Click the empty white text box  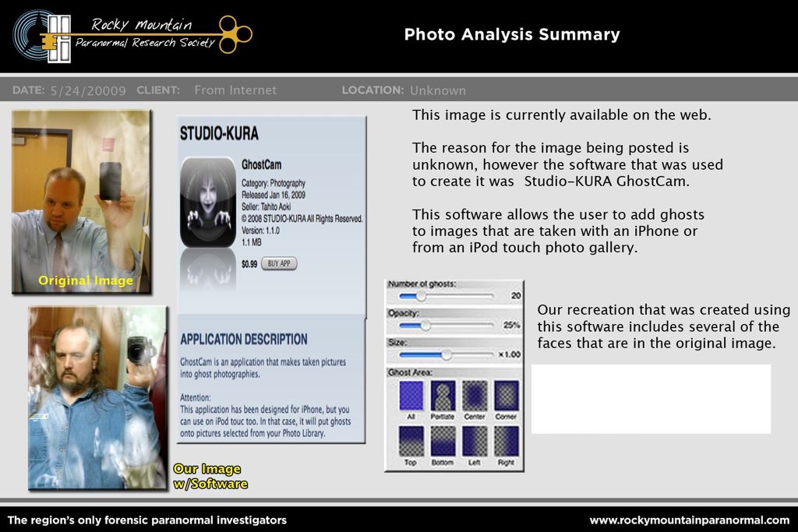click(651, 399)
